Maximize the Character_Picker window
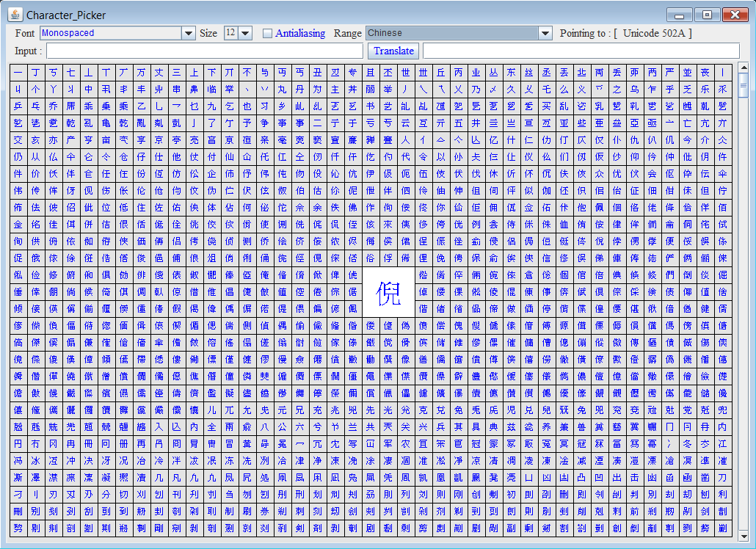756x549 pixels. 706,15
